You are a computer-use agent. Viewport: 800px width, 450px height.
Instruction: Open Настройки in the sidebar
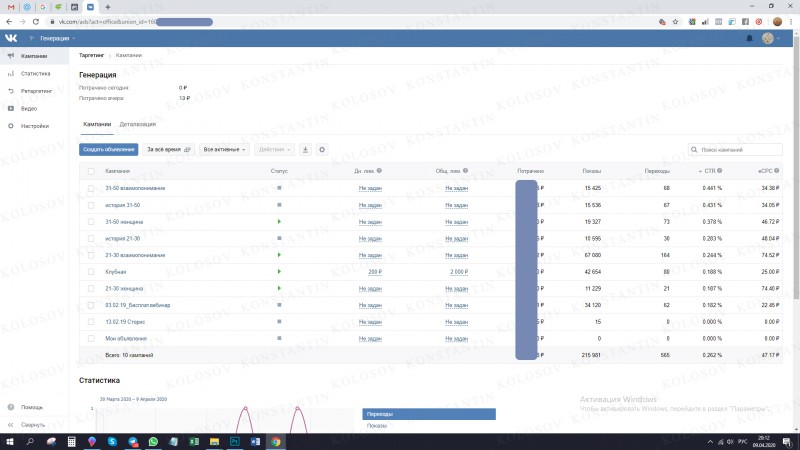pyautogui.click(x=34, y=126)
